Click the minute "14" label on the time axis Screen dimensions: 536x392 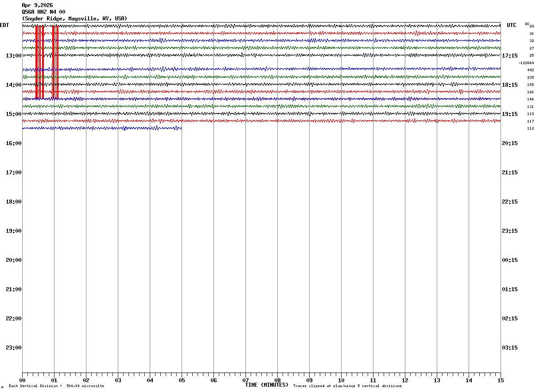click(x=469, y=380)
